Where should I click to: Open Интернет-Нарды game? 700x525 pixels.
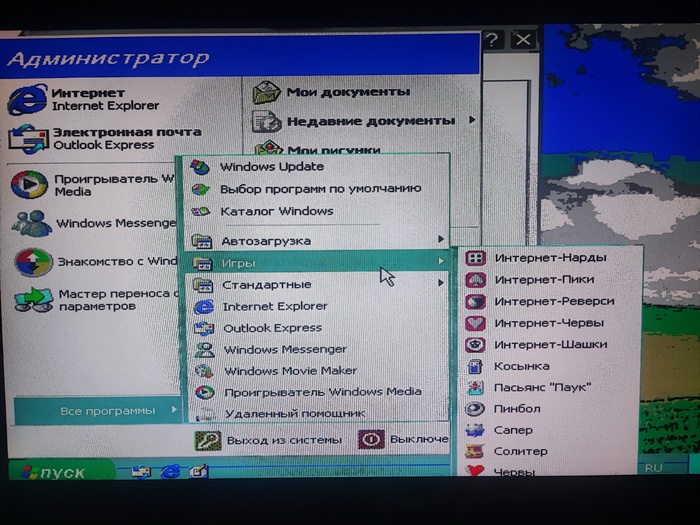click(x=549, y=257)
